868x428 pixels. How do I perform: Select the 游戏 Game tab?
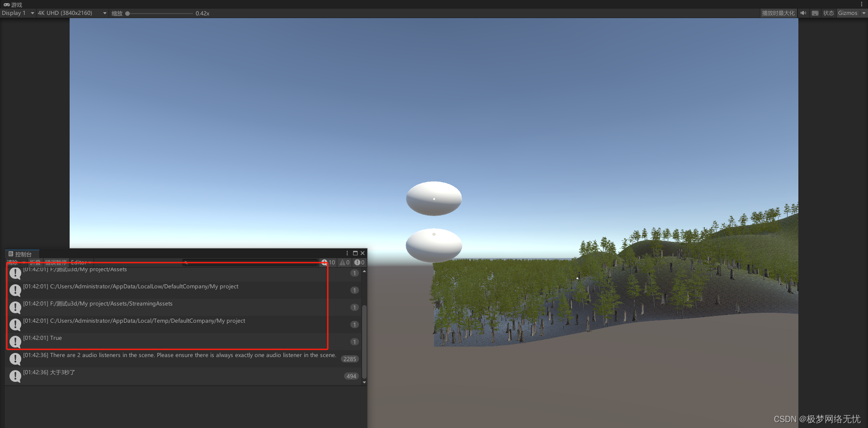(13, 5)
